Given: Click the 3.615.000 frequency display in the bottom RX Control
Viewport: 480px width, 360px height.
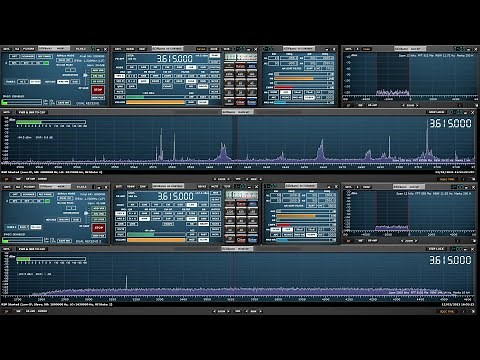Looking at the screenshot, I should click(175, 196).
